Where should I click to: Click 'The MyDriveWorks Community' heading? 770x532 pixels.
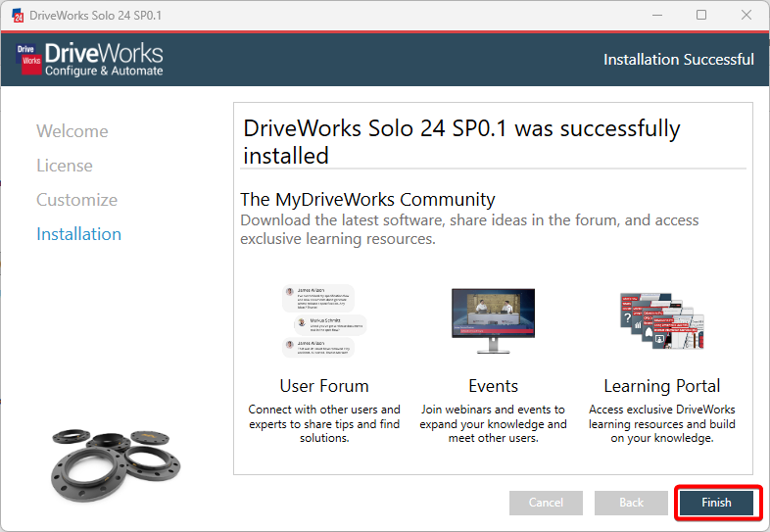(367, 200)
